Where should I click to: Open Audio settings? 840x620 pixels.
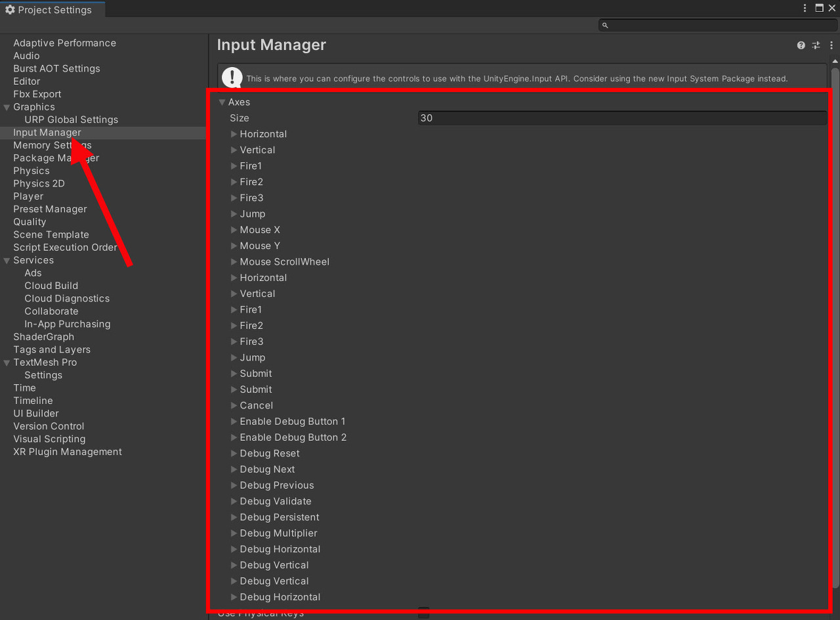pyautogui.click(x=26, y=56)
